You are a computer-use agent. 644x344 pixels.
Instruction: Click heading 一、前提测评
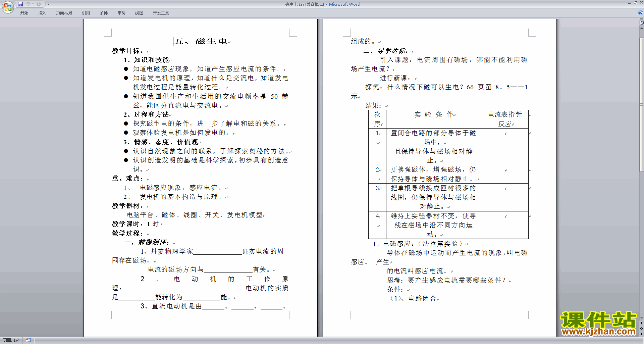(x=147, y=242)
